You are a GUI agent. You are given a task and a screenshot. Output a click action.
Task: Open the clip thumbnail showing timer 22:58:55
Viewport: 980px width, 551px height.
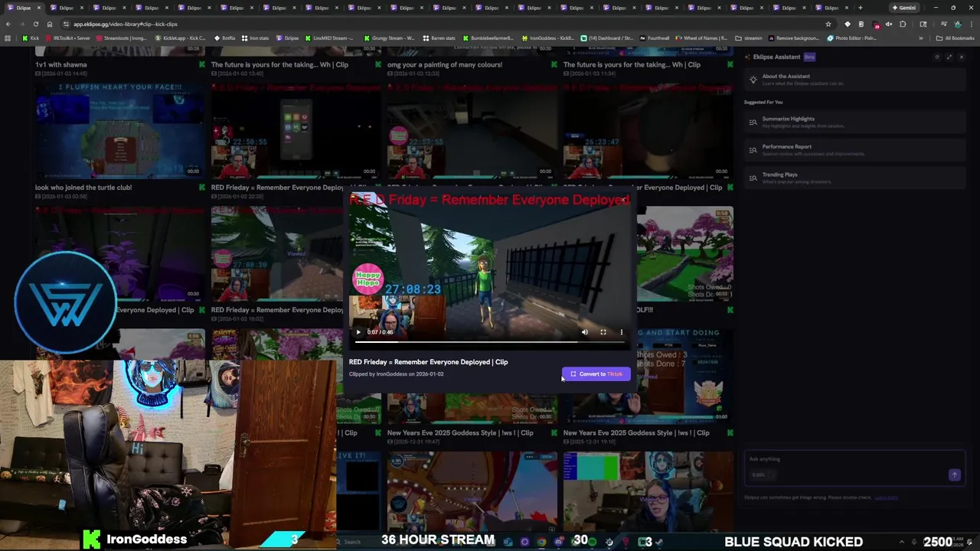click(x=296, y=130)
